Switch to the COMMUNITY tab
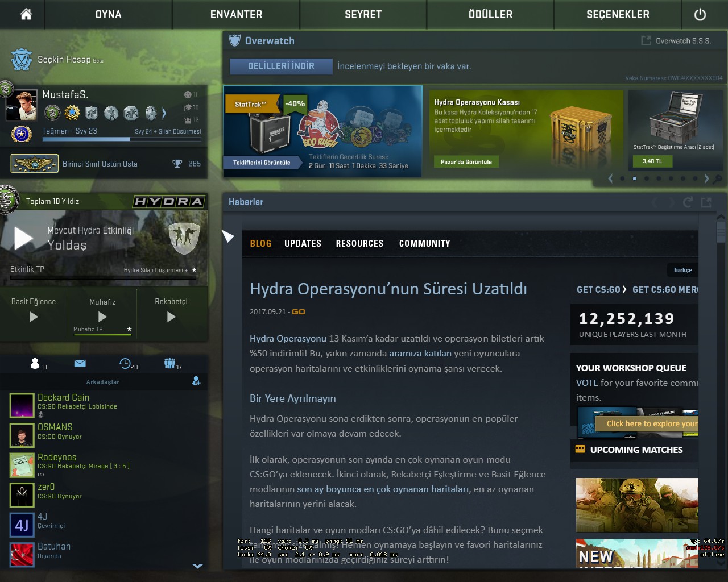 click(424, 243)
